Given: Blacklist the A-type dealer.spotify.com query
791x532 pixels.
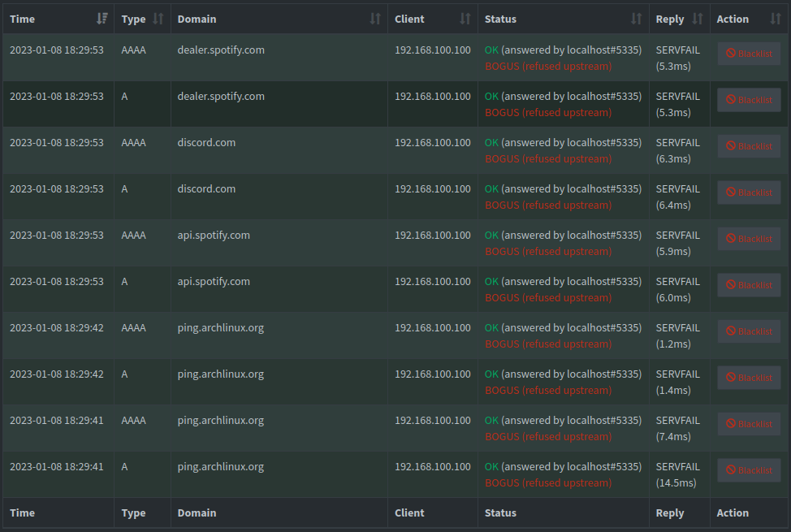Looking at the screenshot, I should point(749,100).
